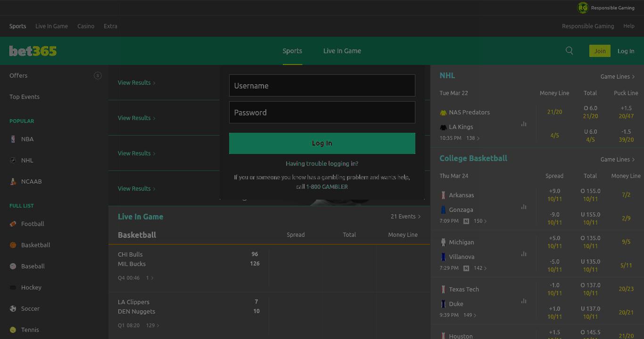644x339 pixels.
Task: Open Live In Game in the top menu
Action: coord(51,26)
